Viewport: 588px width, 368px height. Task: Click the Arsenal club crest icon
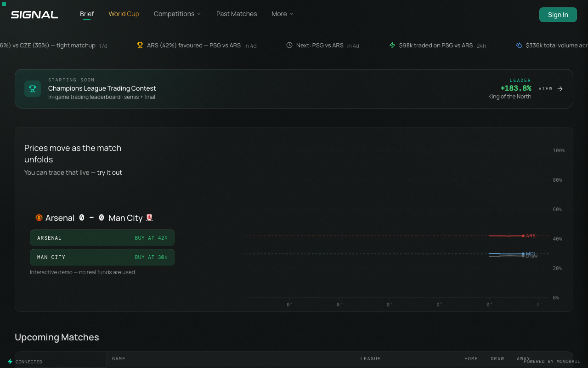(x=39, y=218)
